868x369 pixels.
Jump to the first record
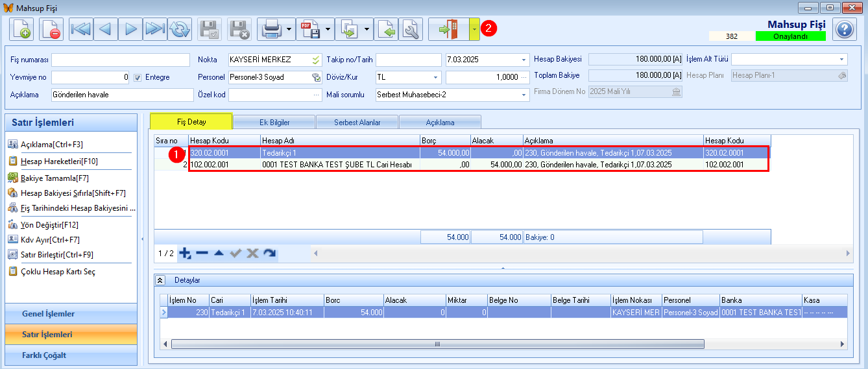click(81, 29)
